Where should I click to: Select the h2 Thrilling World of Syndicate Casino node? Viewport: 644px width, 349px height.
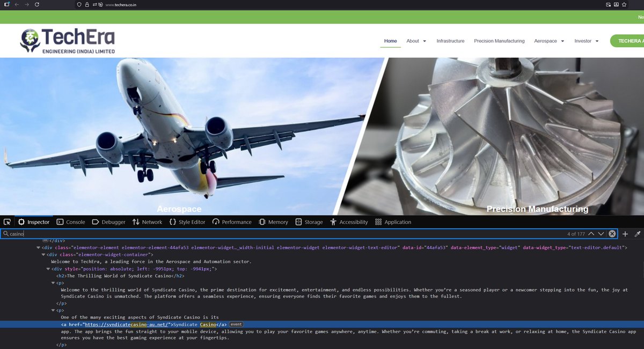click(121, 276)
